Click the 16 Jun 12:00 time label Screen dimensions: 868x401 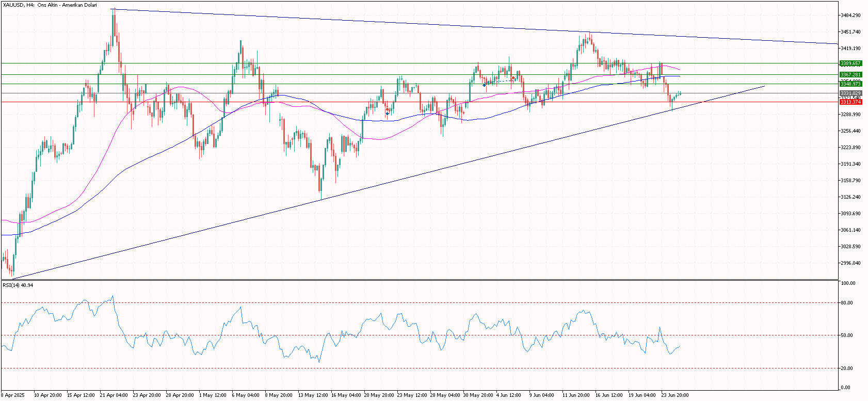coord(609,395)
